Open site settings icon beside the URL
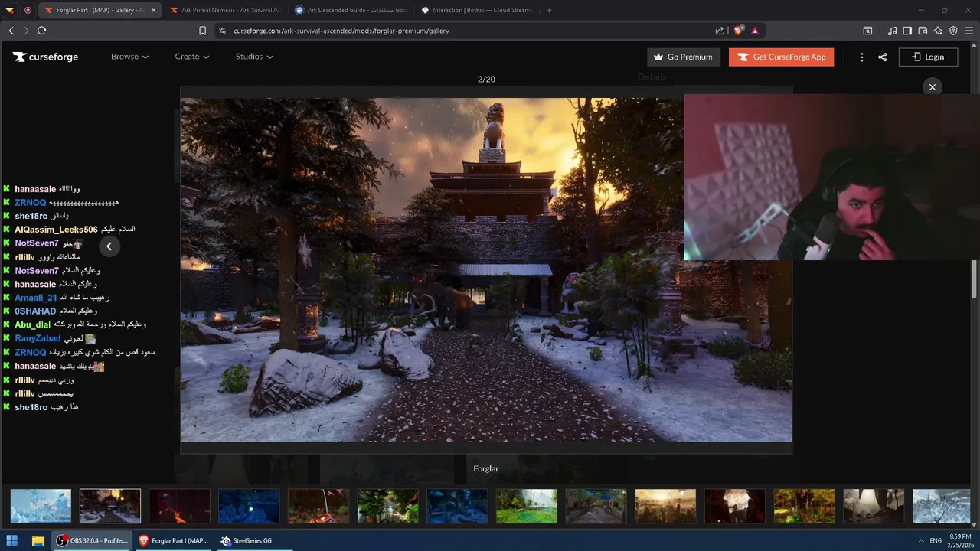 point(222,31)
